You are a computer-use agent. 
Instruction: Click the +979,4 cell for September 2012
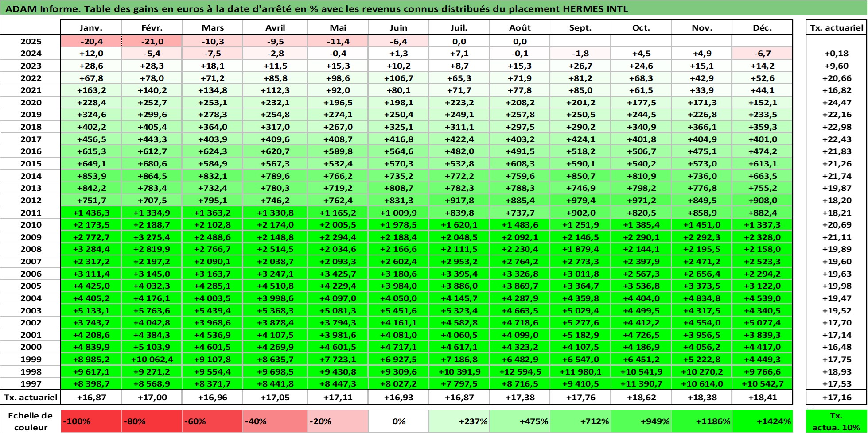click(580, 200)
